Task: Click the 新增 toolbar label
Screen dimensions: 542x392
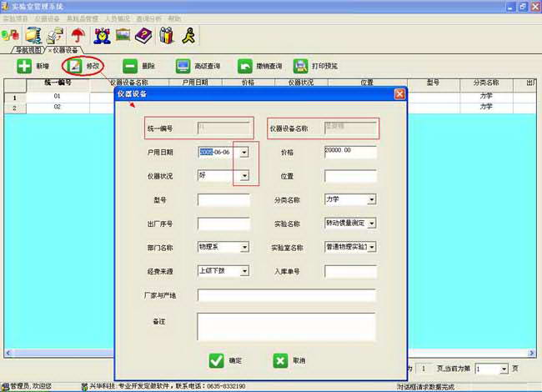Action: click(43, 66)
